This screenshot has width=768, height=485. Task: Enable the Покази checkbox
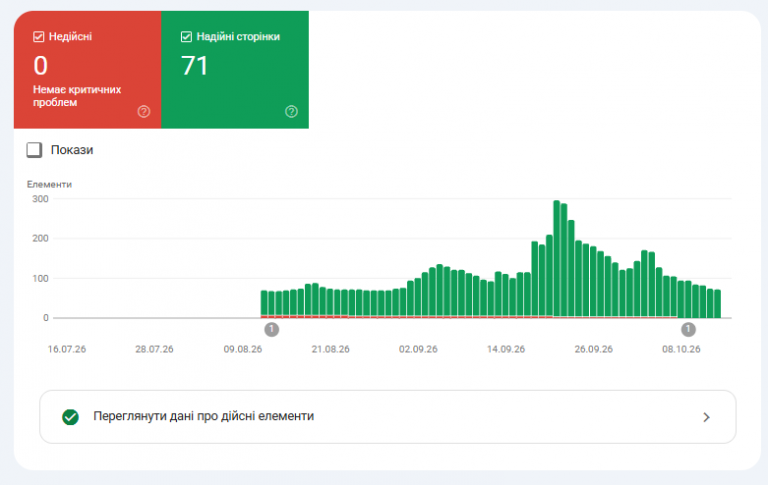tap(34, 150)
